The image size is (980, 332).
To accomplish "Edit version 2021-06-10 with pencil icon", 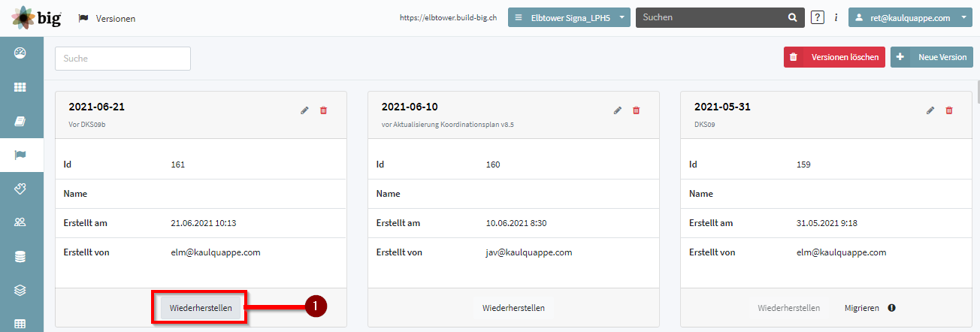I will pyautogui.click(x=618, y=110).
